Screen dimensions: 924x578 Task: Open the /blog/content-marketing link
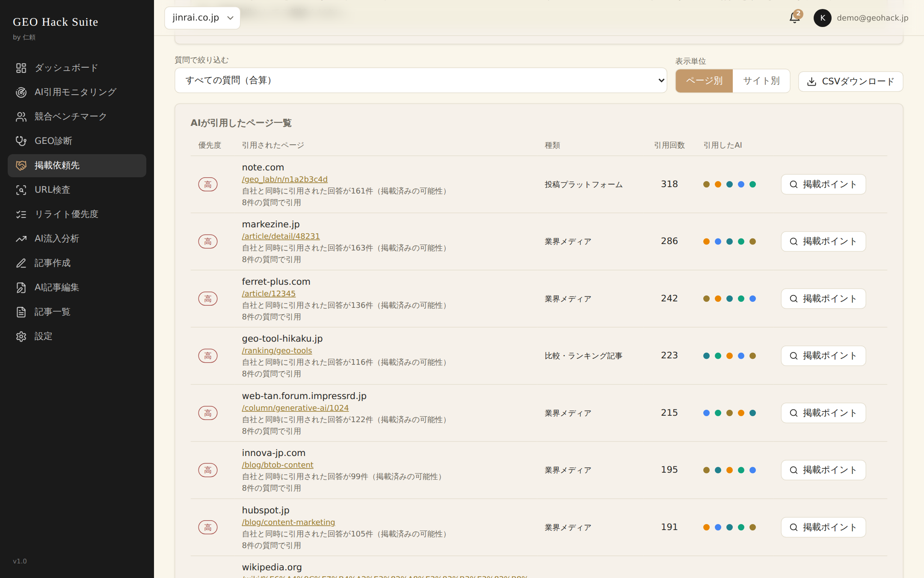(288, 522)
